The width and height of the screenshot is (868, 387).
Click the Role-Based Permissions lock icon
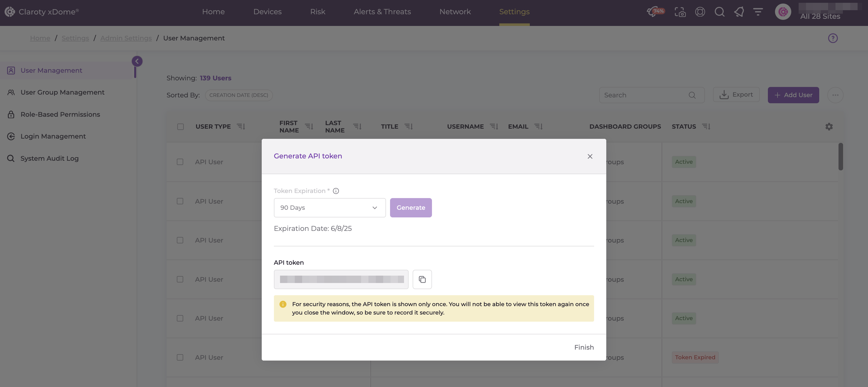pos(11,114)
